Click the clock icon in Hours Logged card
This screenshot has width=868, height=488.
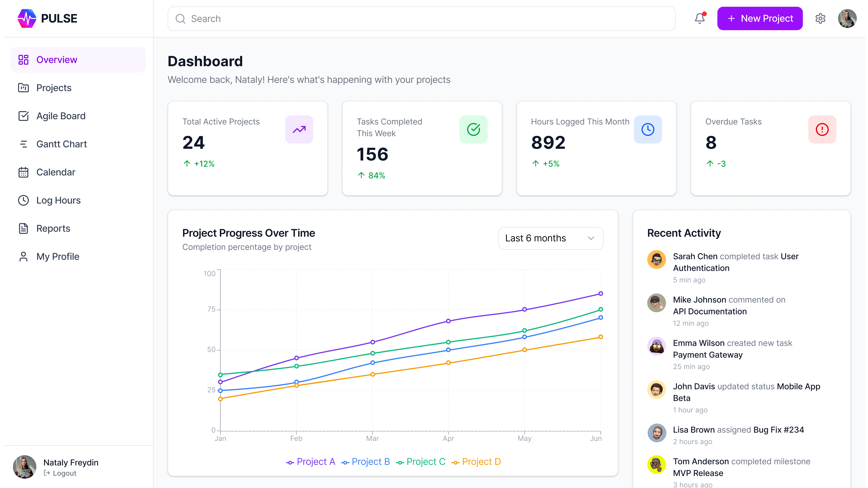(x=648, y=129)
